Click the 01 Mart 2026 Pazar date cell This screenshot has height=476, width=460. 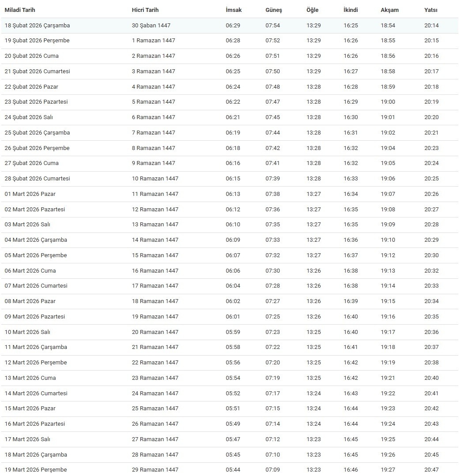tap(30, 194)
